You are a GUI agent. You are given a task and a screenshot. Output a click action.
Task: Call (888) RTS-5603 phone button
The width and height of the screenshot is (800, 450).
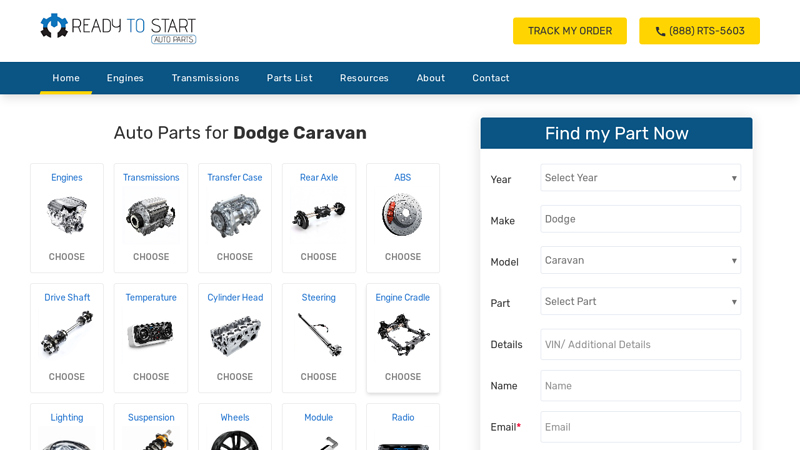(x=699, y=31)
